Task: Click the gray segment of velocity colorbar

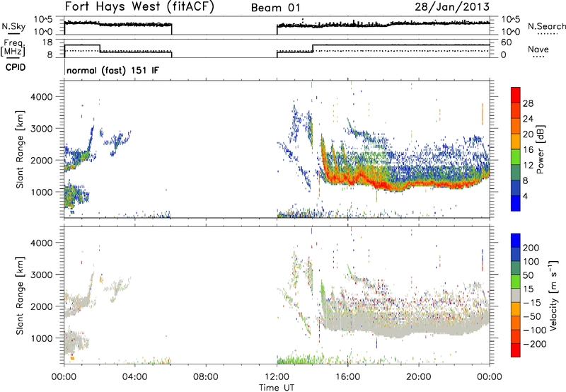Action: (x=516, y=295)
